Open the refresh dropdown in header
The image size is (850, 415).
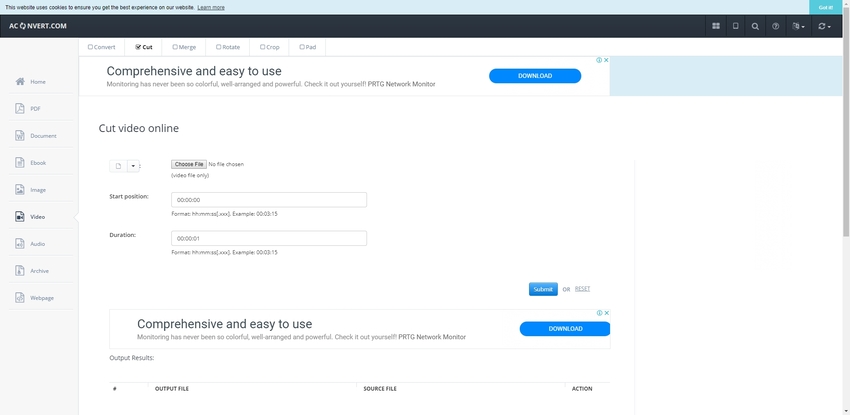[x=824, y=26]
